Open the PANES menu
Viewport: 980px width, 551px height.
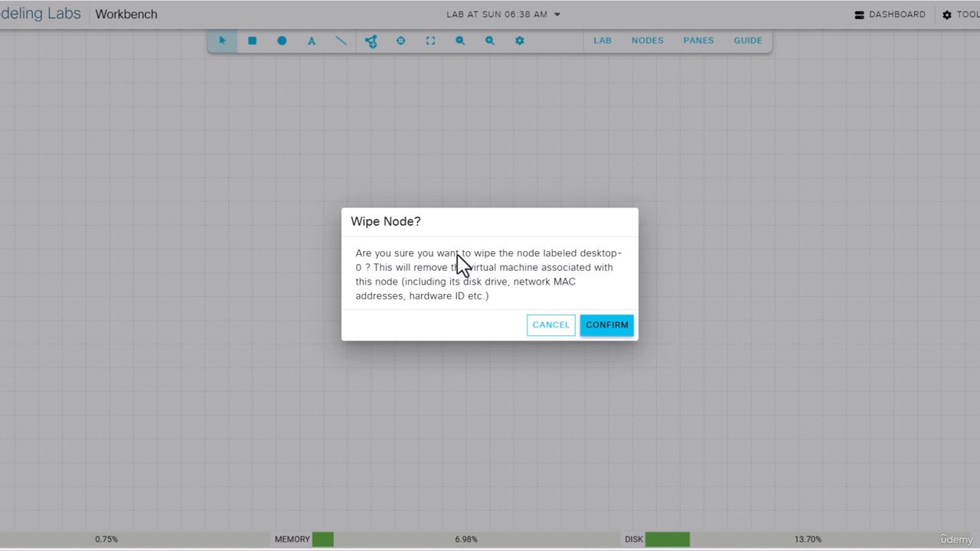tap(698, 41)
